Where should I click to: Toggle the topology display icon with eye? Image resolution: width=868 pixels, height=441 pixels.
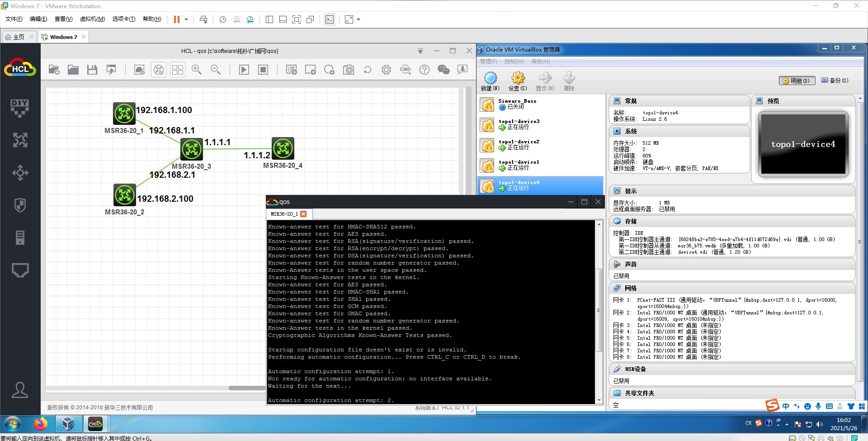(159, 70)
